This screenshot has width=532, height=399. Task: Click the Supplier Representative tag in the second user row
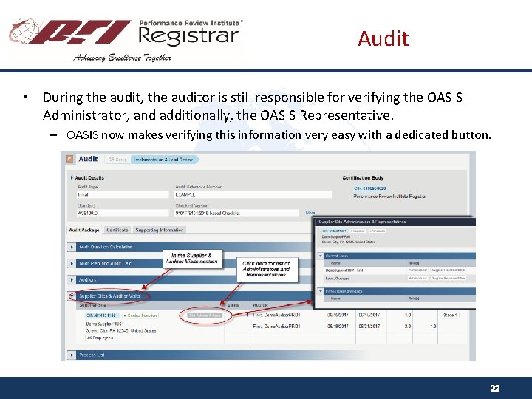[x=449, y=279]
